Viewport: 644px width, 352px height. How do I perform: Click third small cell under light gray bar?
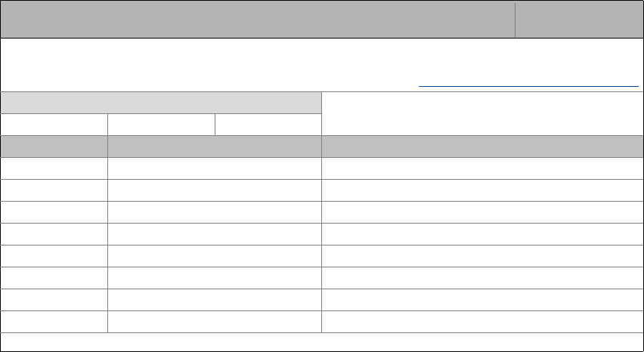click(x=268, y=125)
